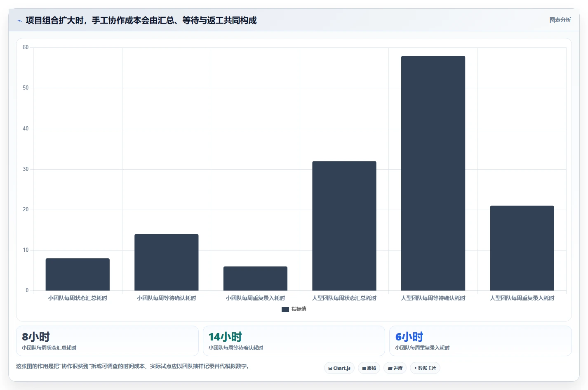Click the 进度 tag

pyautogui.click(x=395, y=368)
